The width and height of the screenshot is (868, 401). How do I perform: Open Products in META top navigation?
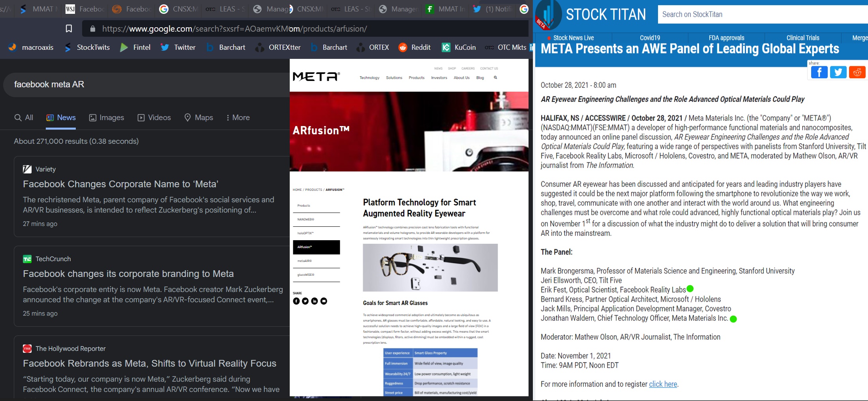[x=416, y=78]
